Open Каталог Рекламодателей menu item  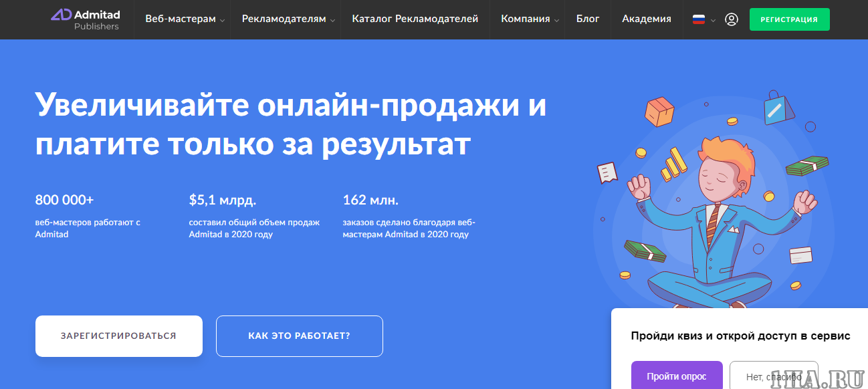coord(415,19)
